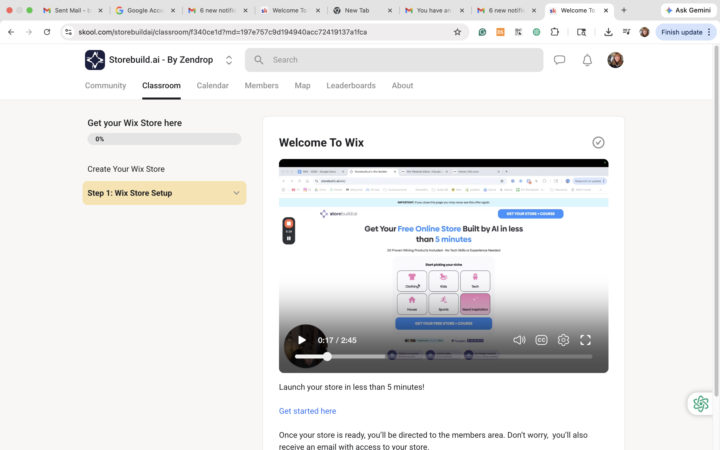The image size is (720, 450).
Task: Close the New Tab browser tab
Action: pyautogui.click(x=390, y=10)
